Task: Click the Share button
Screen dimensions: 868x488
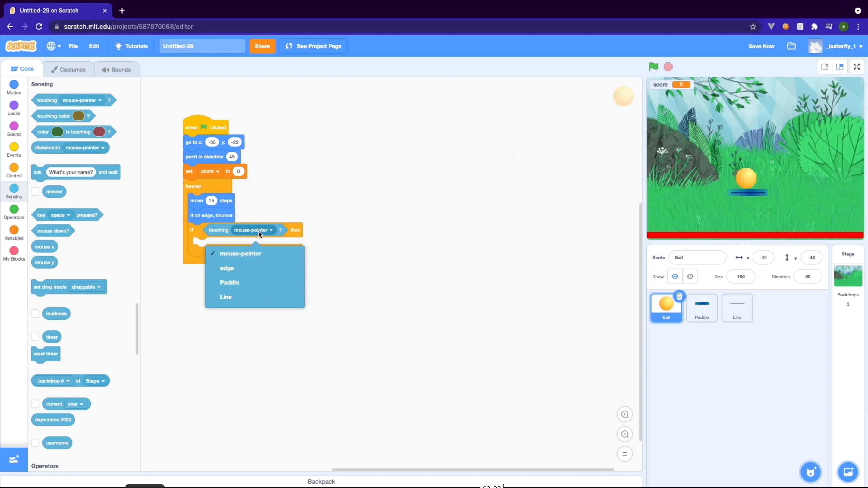Action: (263, 46)
